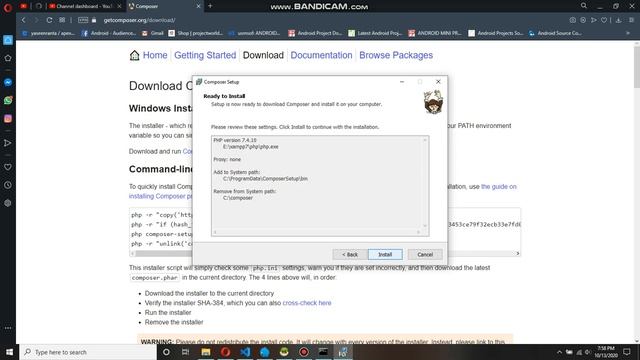Click the code block horizontal scrollbar
The image size is (640, 360).
[325, 253]
